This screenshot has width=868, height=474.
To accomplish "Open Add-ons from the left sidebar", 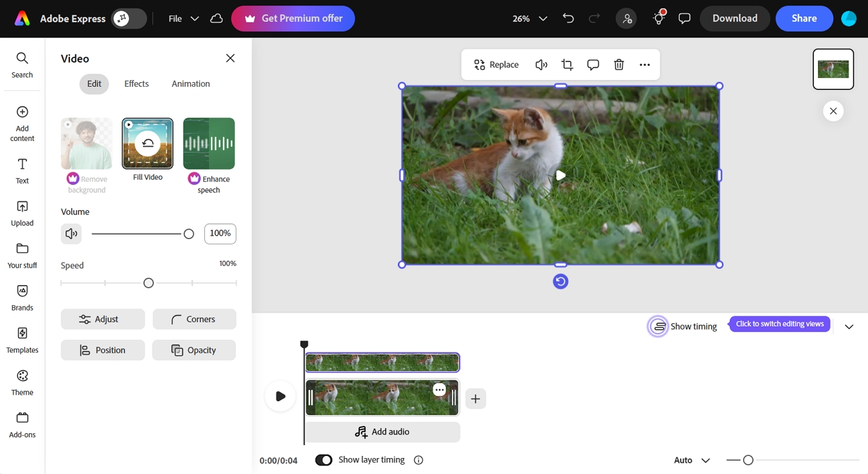I will (22, 425).
